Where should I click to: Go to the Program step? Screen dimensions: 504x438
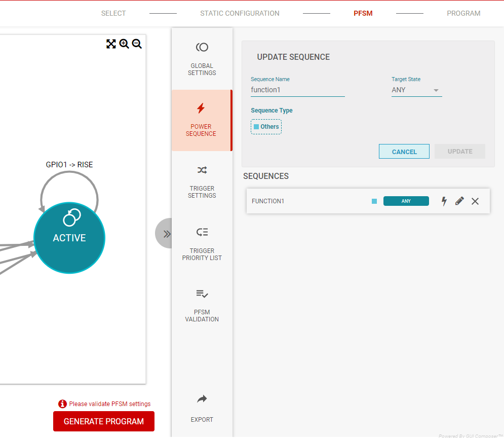(x=463, y=13)
